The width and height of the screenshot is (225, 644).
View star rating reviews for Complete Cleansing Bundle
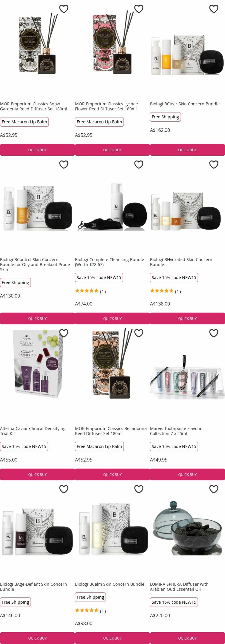coord(90,291)
